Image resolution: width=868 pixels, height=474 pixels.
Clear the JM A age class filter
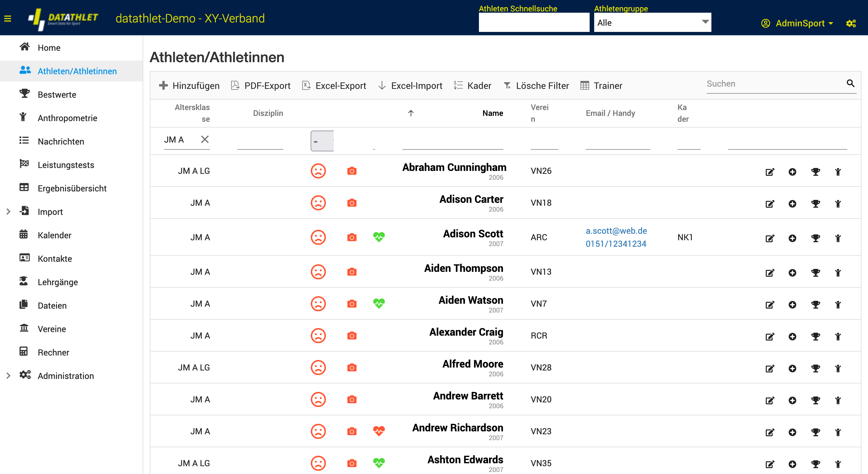(x=204, y=139)
